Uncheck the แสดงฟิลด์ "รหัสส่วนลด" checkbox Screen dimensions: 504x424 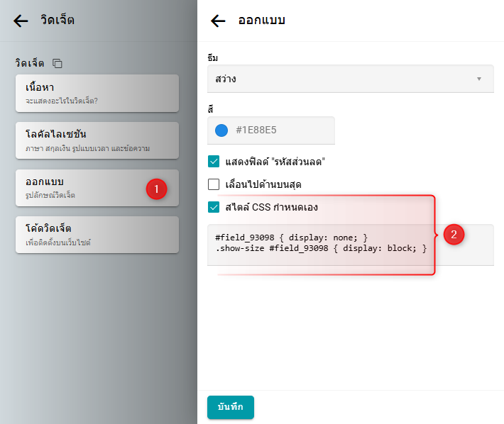click(x=214, y=162)
